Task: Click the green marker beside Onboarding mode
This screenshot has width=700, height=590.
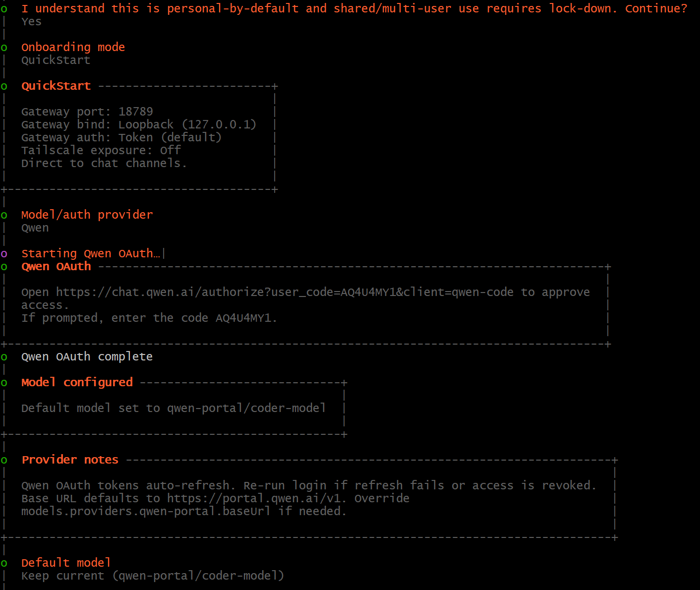Action: pyautogui.click(x=4, y=48)
